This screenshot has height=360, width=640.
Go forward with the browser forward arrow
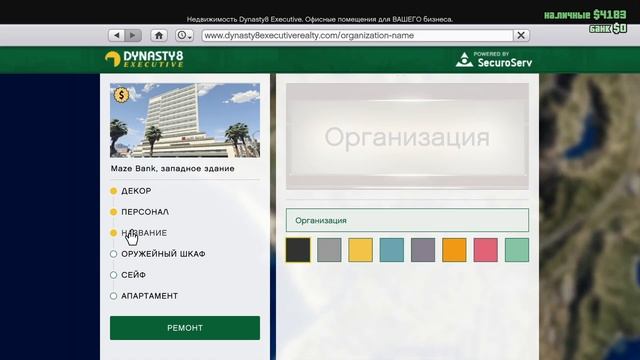click(x=133, y=36)
